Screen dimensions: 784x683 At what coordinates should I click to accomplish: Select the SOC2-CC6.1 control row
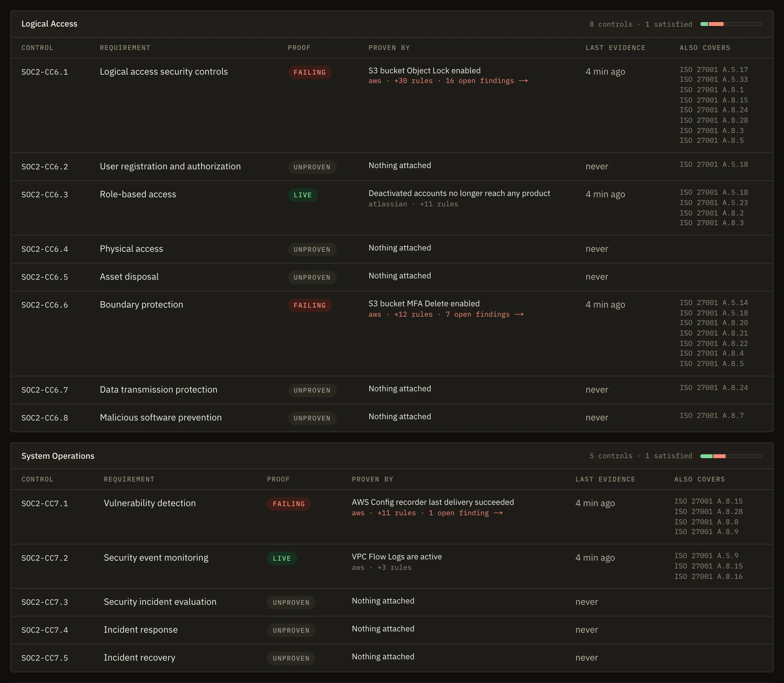click(392, 105)
